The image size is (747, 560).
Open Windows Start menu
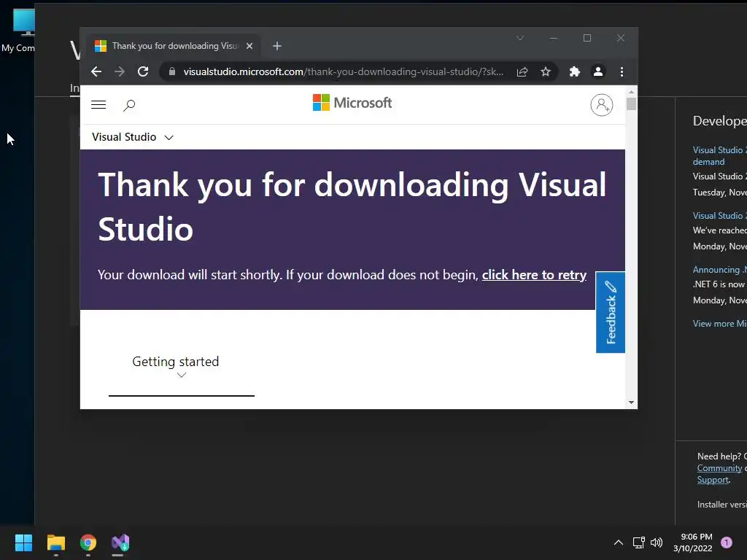click(23, 542)
